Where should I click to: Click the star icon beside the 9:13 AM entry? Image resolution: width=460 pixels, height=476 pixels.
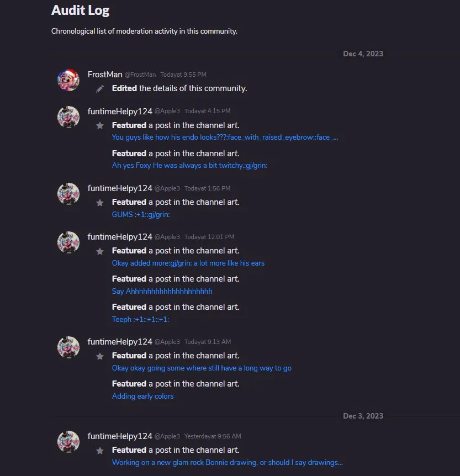click(x=100, y=356)
